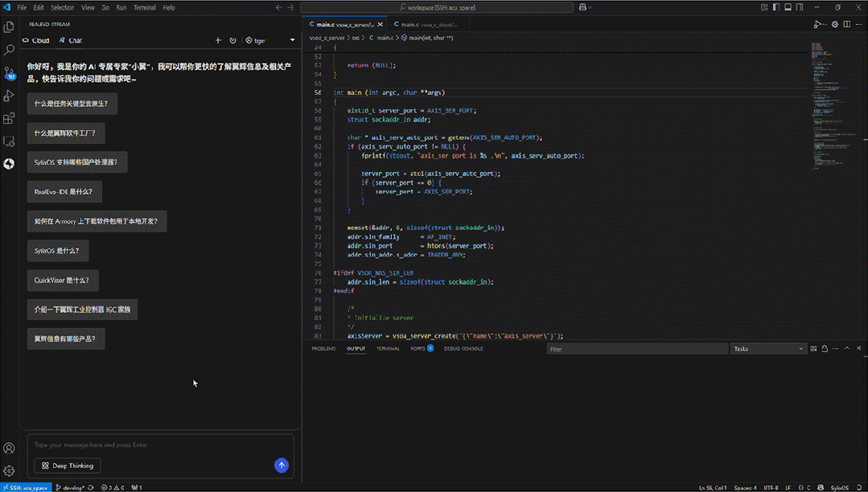Send the chat message with the arrow button
868x492 pixels.
[282, 465]
